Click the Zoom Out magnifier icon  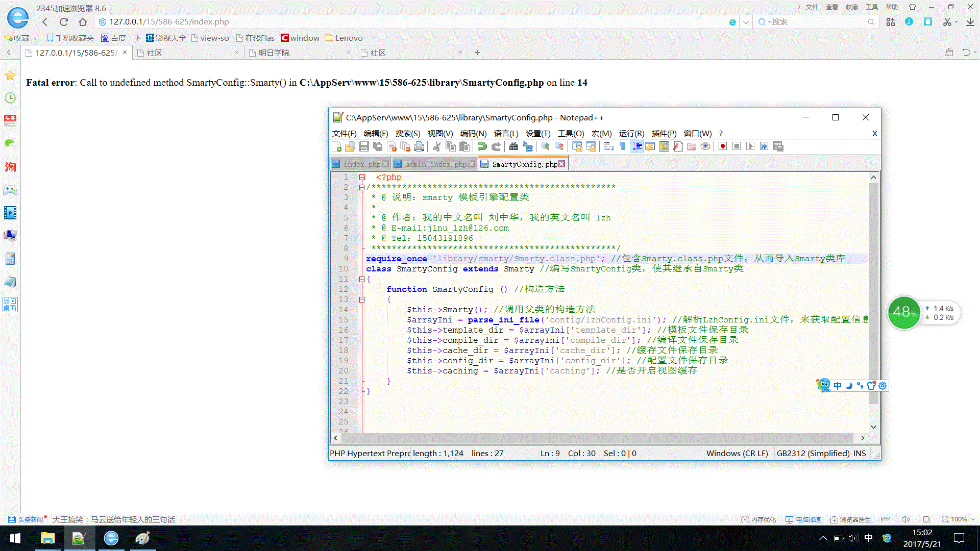[559, 147]
